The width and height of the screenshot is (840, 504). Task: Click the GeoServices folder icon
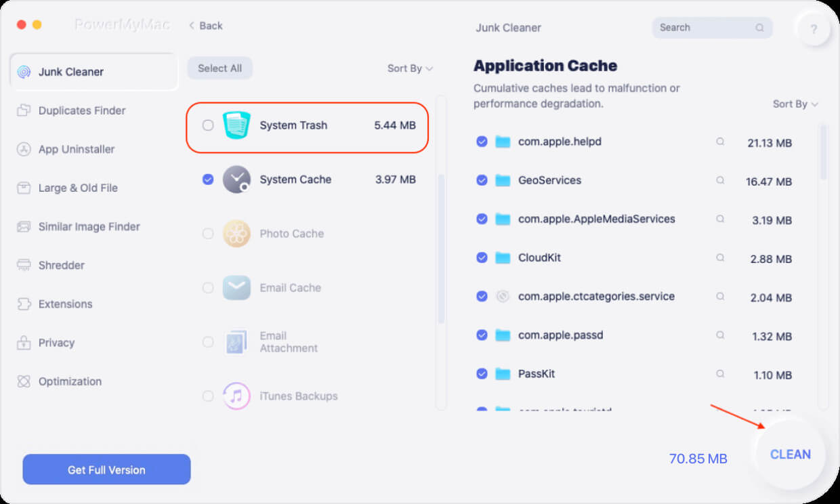click(502, 180)
